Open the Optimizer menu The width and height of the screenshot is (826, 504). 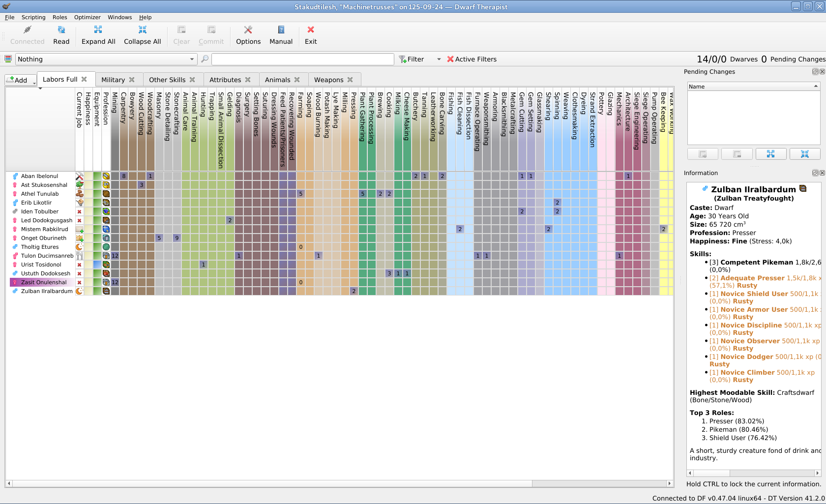pos(87,17)
